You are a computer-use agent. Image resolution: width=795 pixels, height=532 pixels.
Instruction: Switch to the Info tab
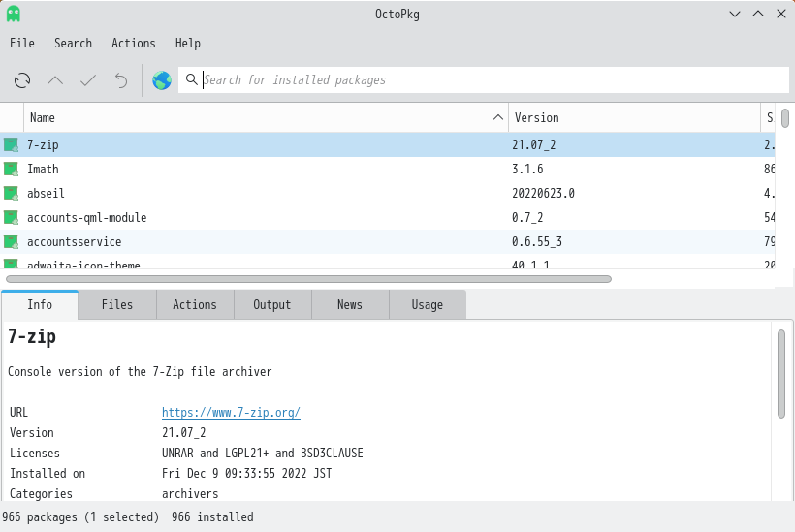[x=40, y=304]
